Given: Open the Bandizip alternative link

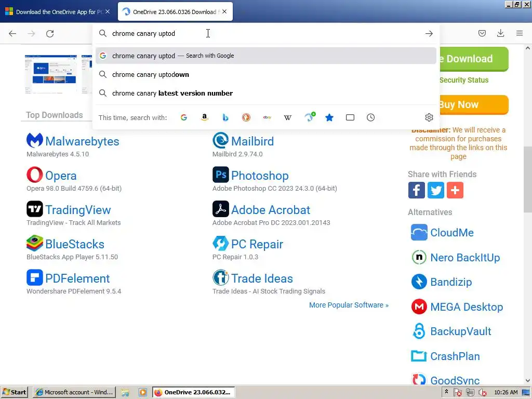Looking at the screenshot, I should pyautogui.click(x=451, y=282).
